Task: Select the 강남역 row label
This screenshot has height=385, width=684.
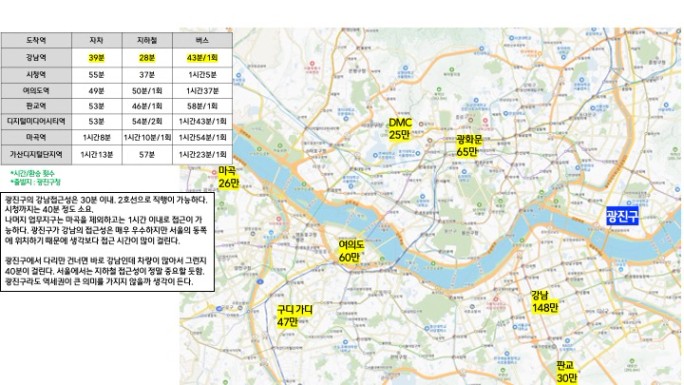Action: pyautogui.click(x=36, y=58)
